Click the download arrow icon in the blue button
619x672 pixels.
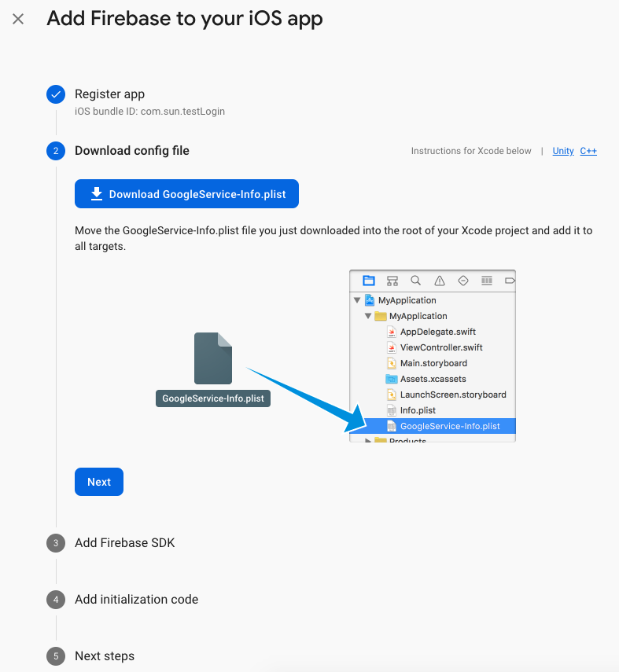tap(97, 193)
